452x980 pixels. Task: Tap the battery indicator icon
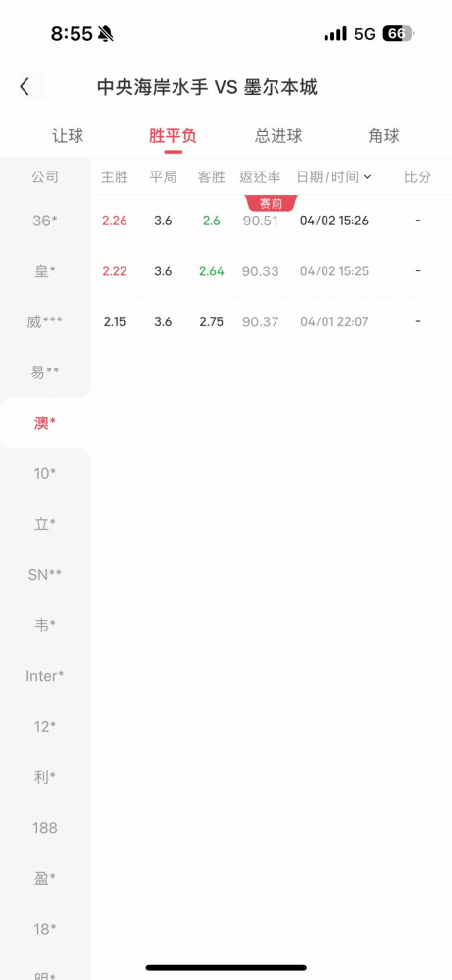pyautogui.click(x=398, y=33)
